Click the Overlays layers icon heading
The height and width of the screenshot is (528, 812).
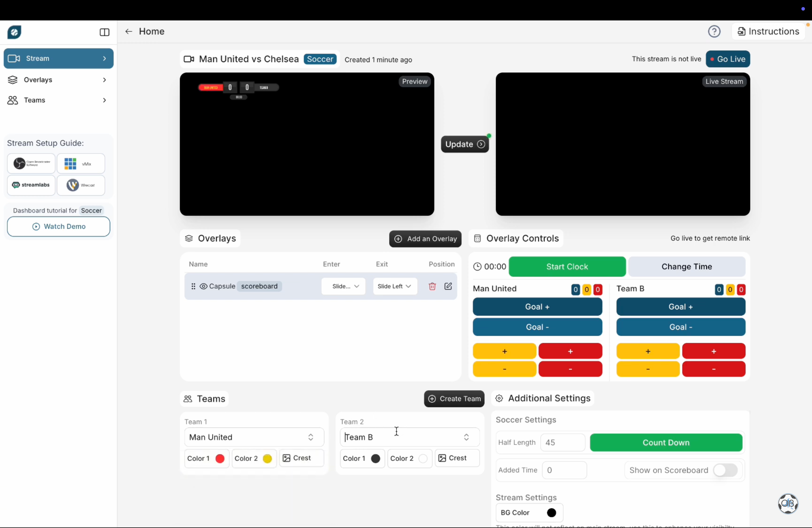coord(189,238)
